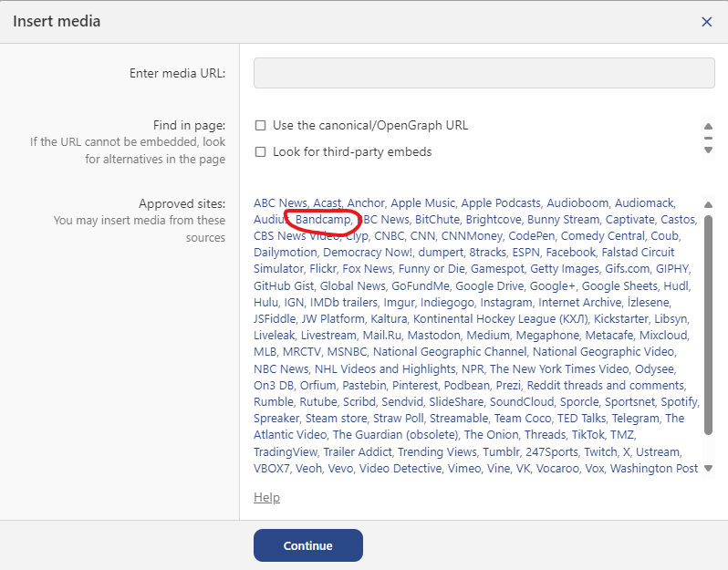Open the Democracy Now! link
Viewport: 728px width, 570px height.
point(368,252)
